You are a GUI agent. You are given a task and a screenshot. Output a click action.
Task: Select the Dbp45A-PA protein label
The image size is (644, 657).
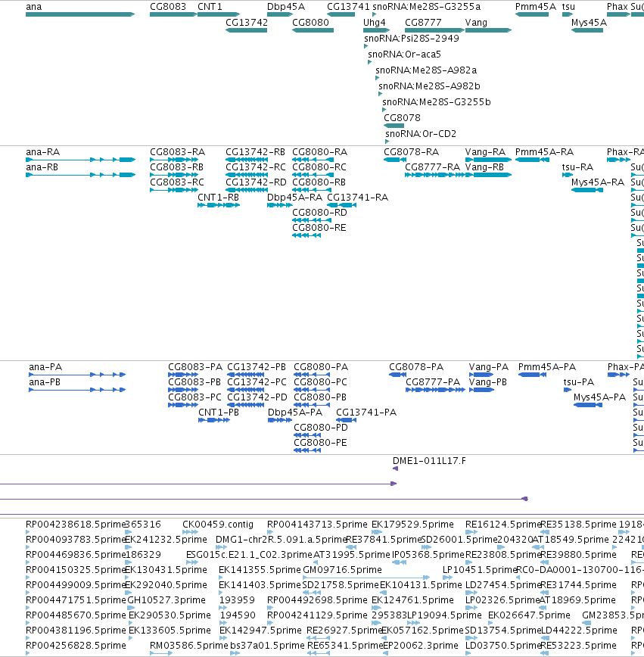tap(295, 413)
